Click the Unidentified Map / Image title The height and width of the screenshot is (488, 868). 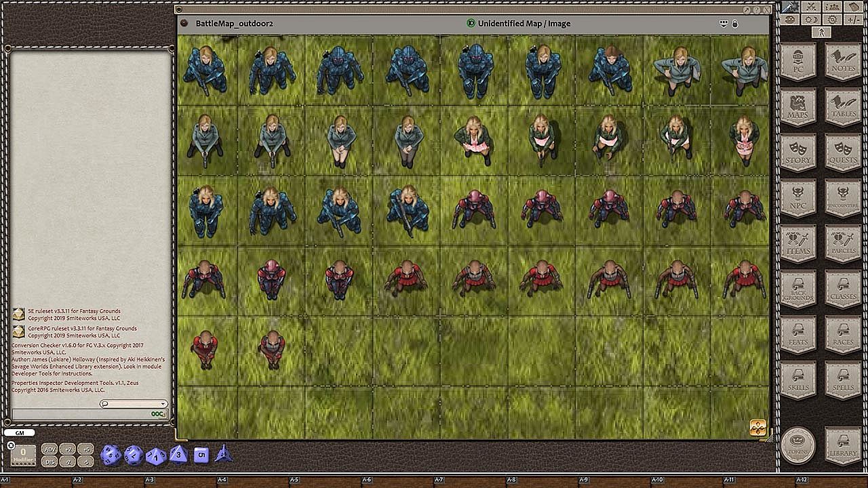(524, 24)
